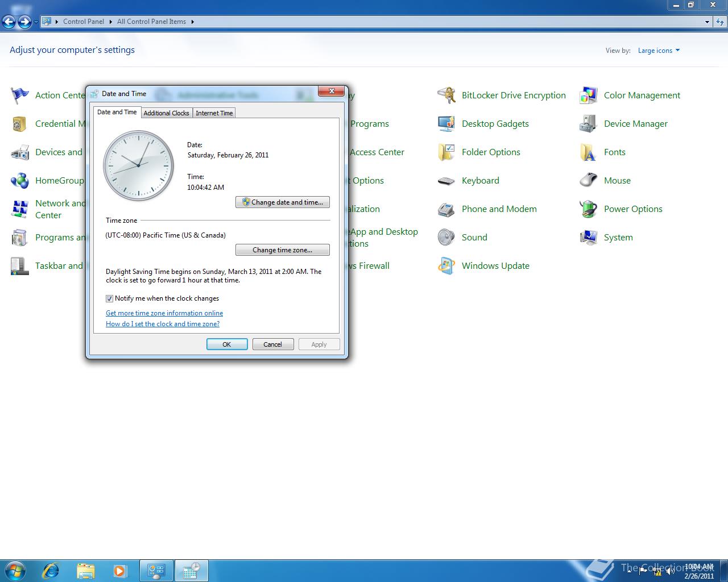Expand the arrow after Control Panel breadcrumb
This screenshot has height=582, width=728.
coord(110,22)
